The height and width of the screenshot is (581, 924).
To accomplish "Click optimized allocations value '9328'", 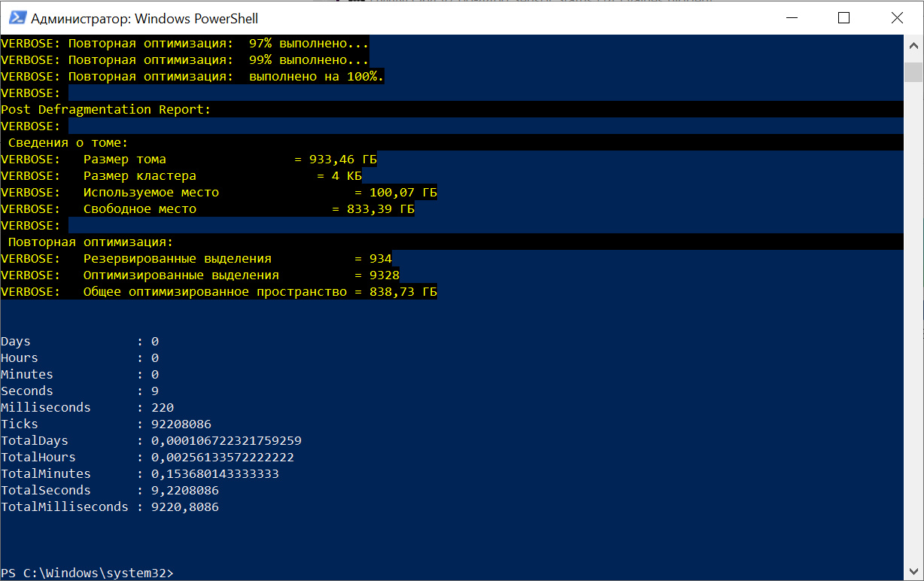I will click(384, 275).
